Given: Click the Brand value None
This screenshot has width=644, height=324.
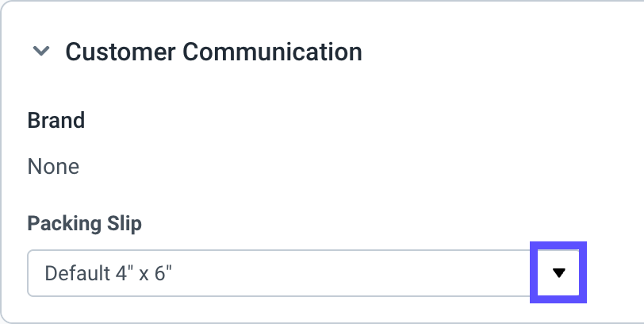Looking at the screenshot, I should click(x=53, y=167).
